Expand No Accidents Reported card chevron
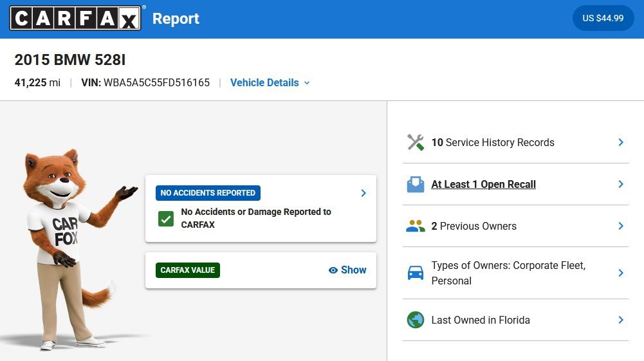Viewport: 644px width, 361px height. 363,193
